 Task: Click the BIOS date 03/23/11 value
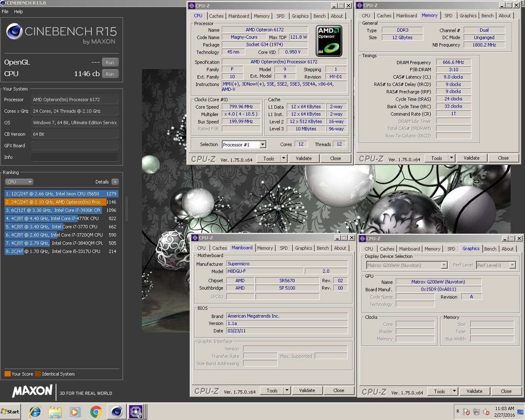(x=287, y=331)
